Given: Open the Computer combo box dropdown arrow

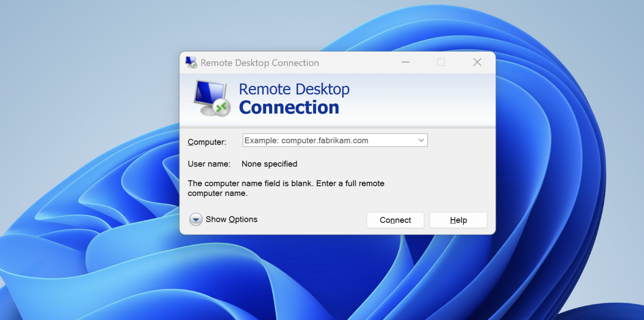Looking at the screenshot, I should [421, 141].
